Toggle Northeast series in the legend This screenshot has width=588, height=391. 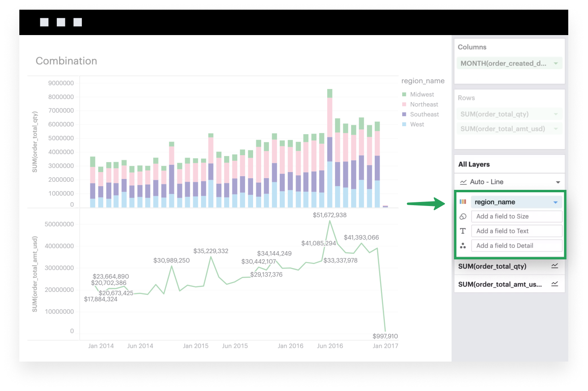click(x=424, y=104)
